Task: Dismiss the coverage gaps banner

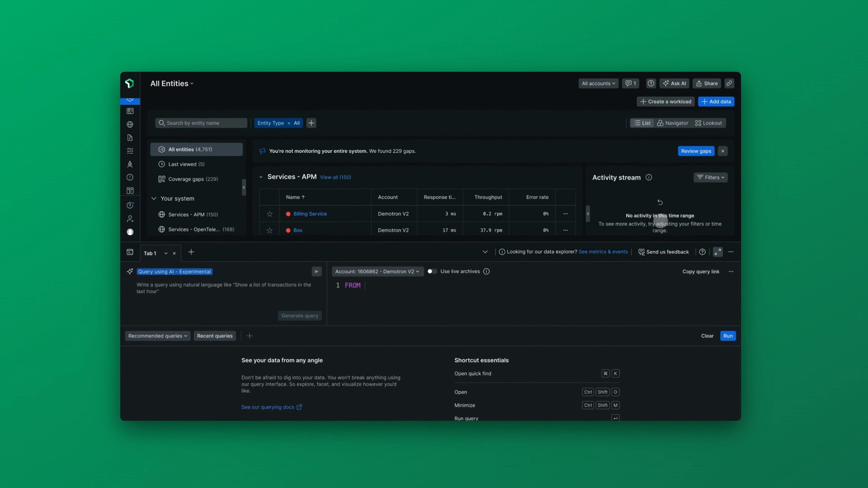Action: click(723, 151)
